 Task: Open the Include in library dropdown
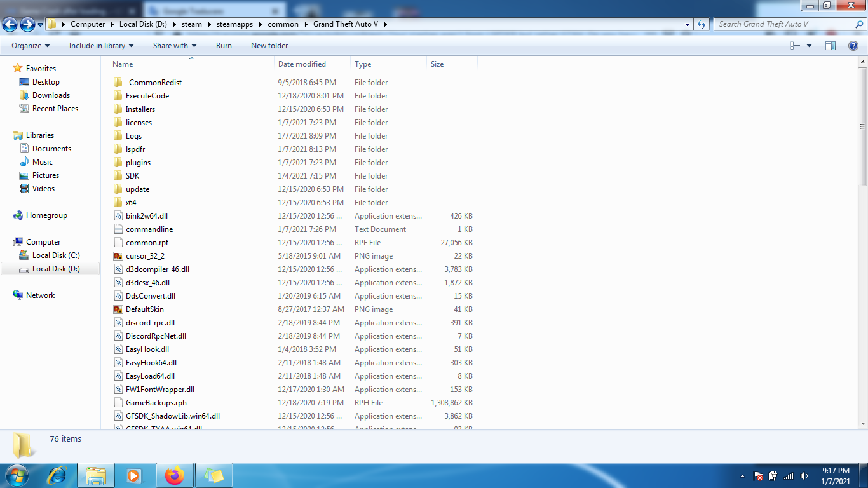pos(101,46)
